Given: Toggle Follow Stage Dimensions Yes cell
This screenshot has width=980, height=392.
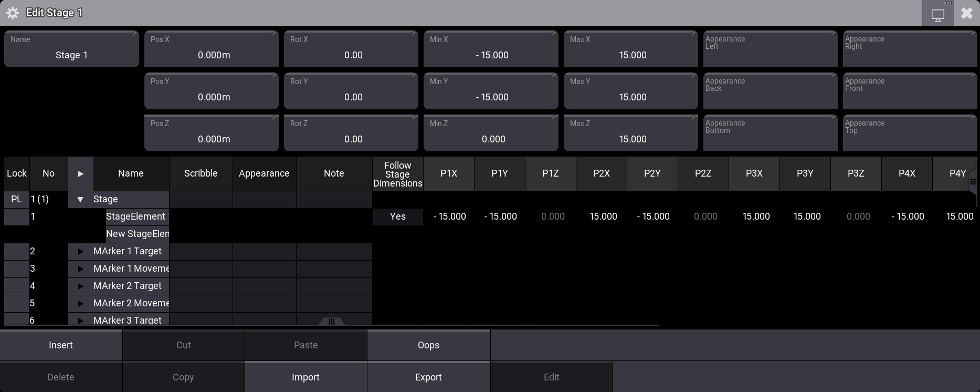Looking at the screenshot, I should pos(397,216).
